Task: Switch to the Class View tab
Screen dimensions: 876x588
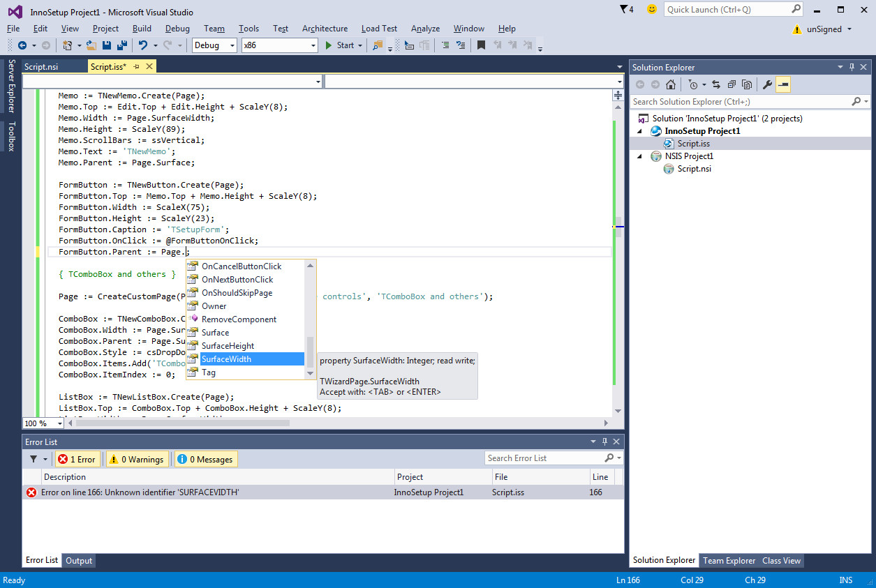Action: point(781,560)
